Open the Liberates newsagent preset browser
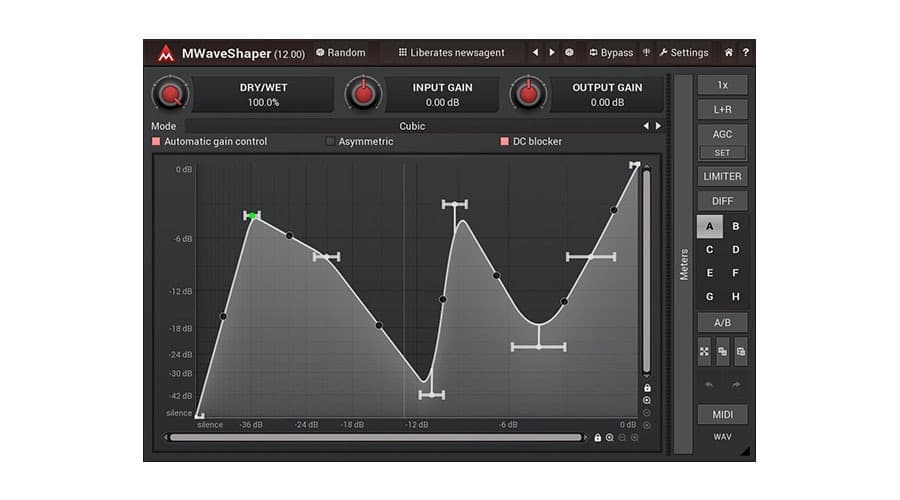The height and width of the screenshot is (500, 900). (451, 52)
